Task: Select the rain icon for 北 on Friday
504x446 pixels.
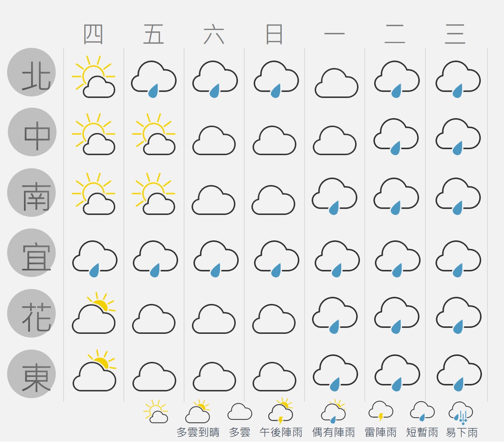Action: pyautogui.click(x=154, y=79)
